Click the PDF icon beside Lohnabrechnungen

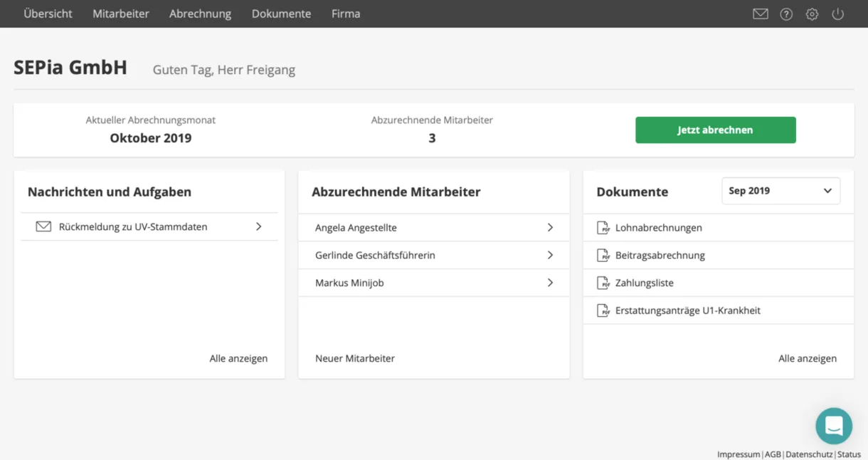coord(603,228)
